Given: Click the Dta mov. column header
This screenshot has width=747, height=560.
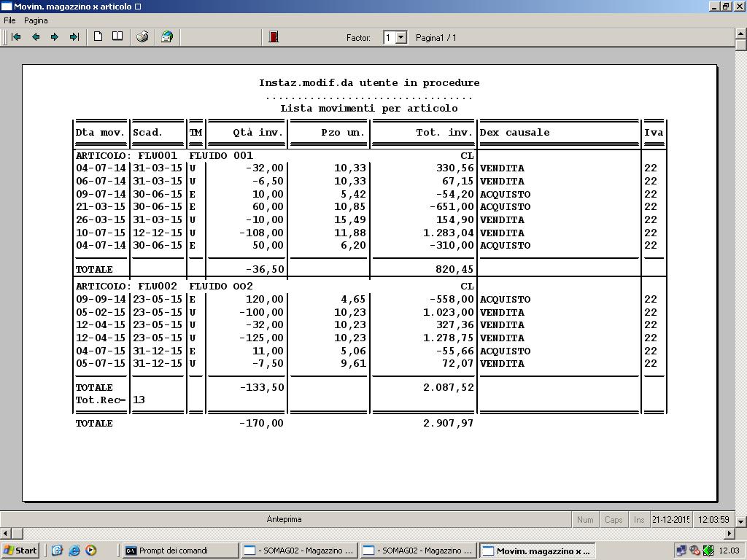Looking at the screenshot, I should (100, 133).
